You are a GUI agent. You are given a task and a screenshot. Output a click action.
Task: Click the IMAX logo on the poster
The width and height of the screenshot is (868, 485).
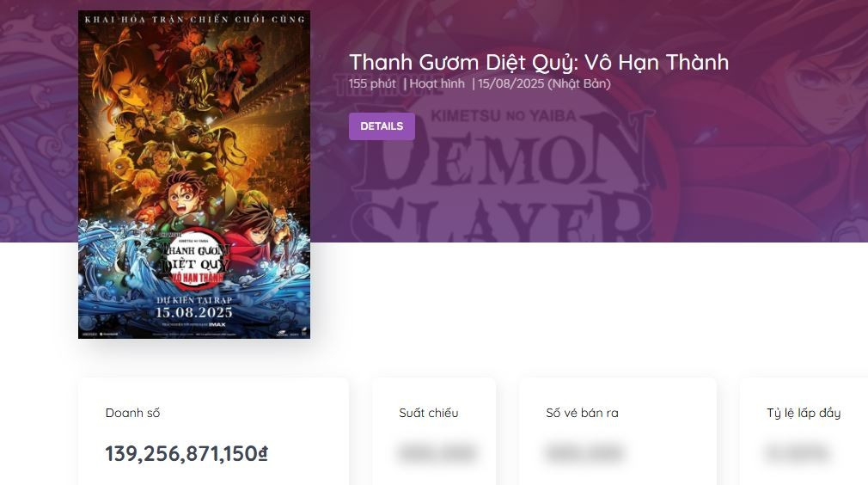point(217,324)
